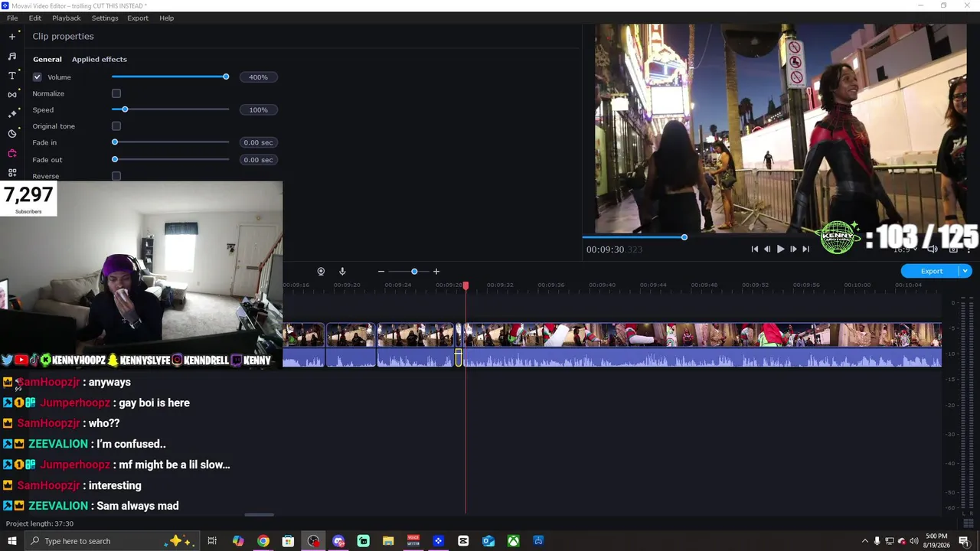Screen dimensions: 980x551
Task: Enable the Original tone checkbox
Action: [x=116, y=126]
